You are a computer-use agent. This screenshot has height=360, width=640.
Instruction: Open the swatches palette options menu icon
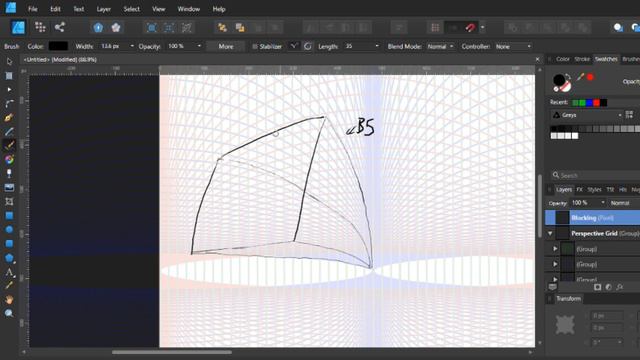pyautogui.click(x=629, y=115)
